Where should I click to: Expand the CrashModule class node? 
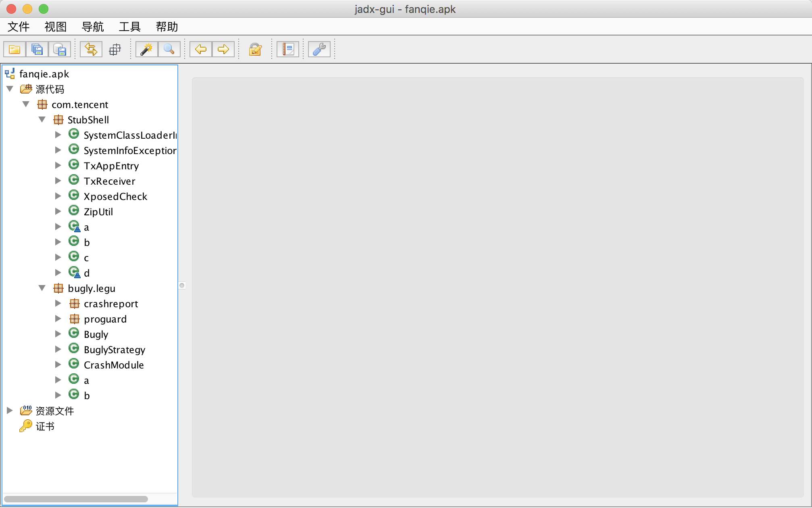tap(58, 364)
